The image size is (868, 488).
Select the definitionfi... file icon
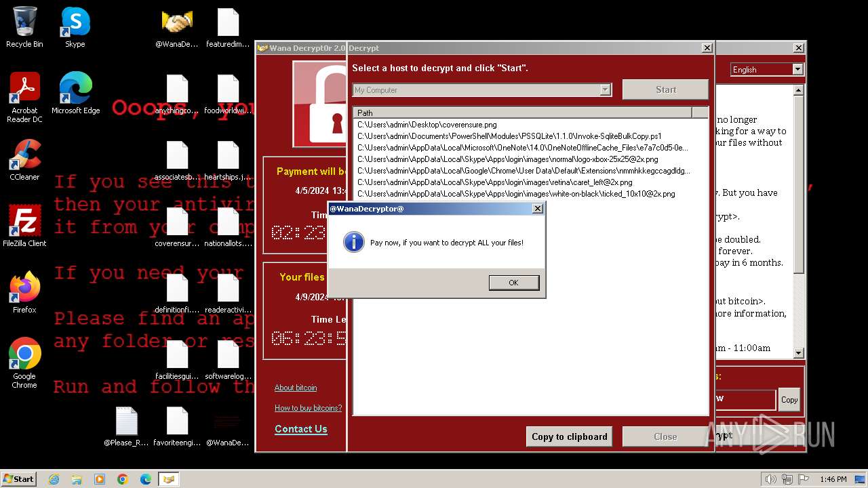coord(177,293)
